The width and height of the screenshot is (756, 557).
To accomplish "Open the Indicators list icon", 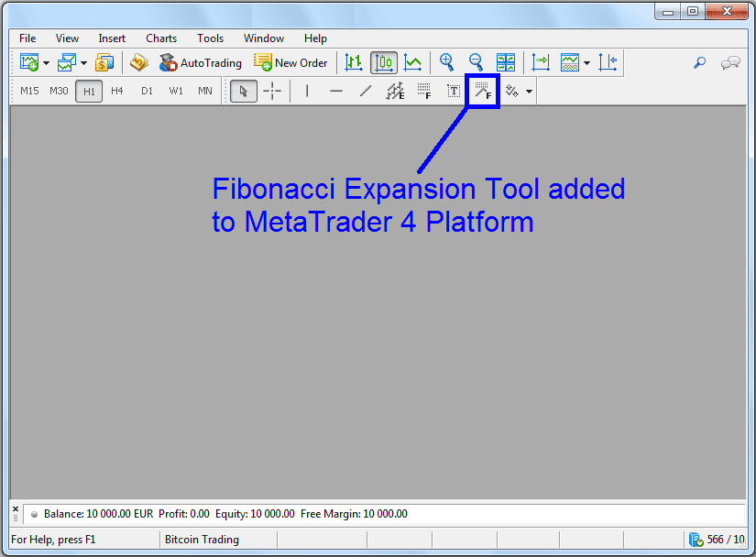I will (570, 62).
